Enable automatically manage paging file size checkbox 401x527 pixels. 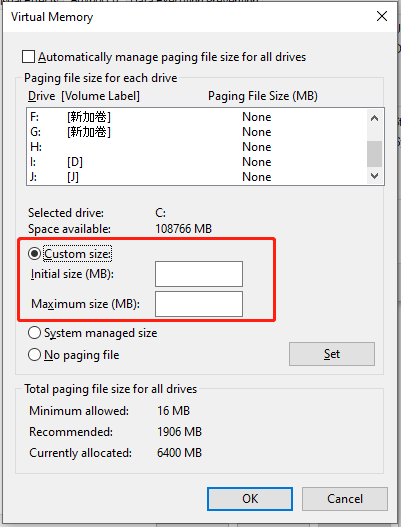[x=28, y=57]
